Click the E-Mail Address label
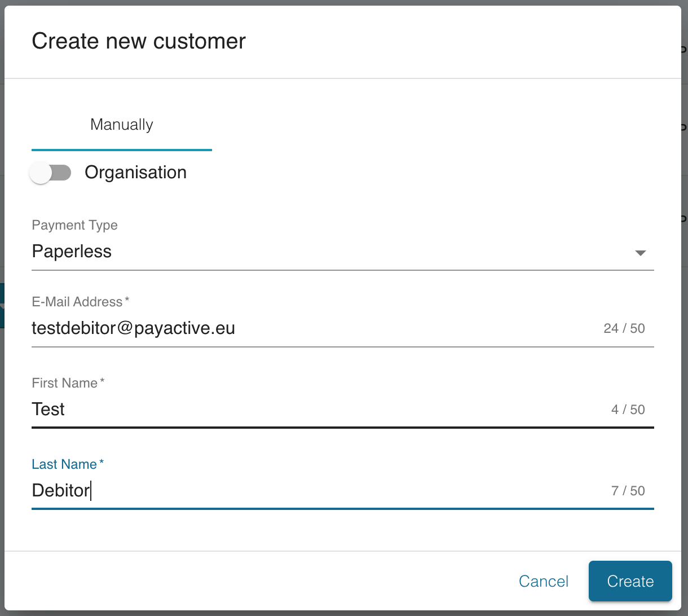The width and height of the screenshot is (688, 616). coord(77,302)
